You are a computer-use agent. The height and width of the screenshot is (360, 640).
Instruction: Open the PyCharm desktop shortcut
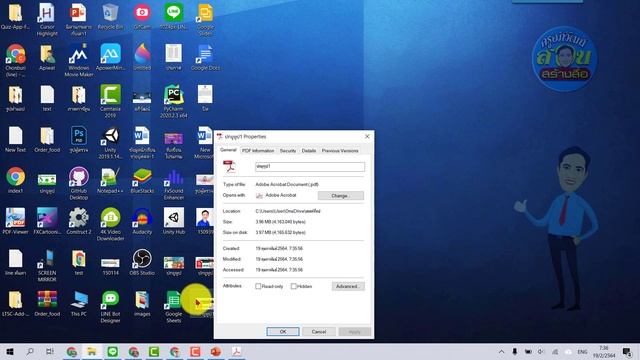(x=173, y=101)
